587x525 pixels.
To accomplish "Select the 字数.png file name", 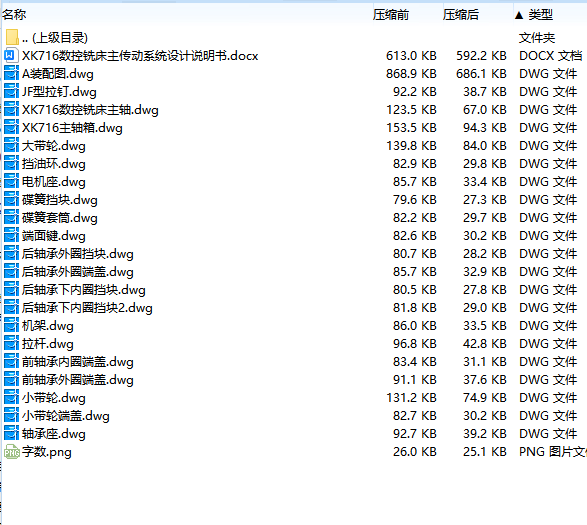I will click(46, 452).
